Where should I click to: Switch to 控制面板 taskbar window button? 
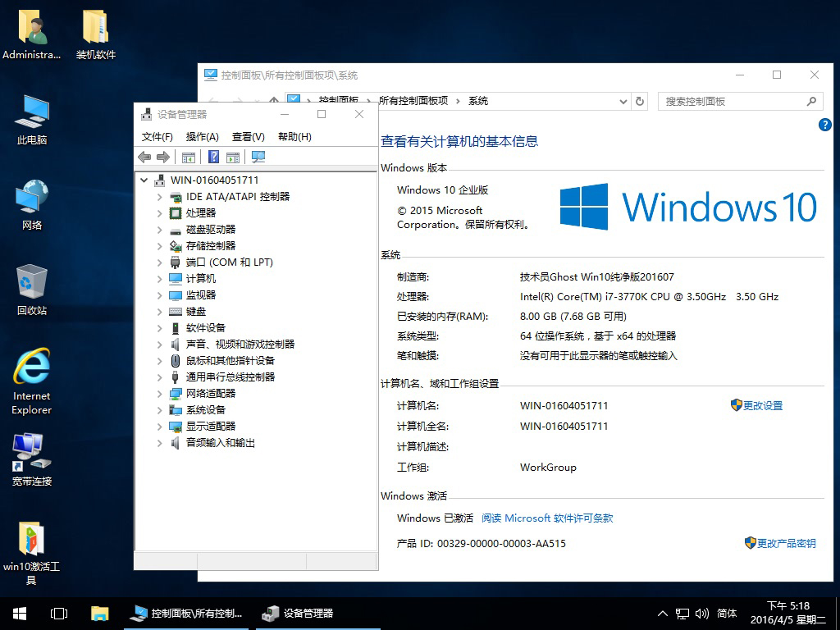(x=186, y=614)
